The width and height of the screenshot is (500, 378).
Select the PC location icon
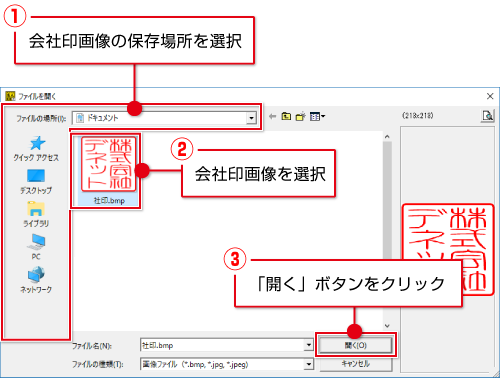(36, 247)
